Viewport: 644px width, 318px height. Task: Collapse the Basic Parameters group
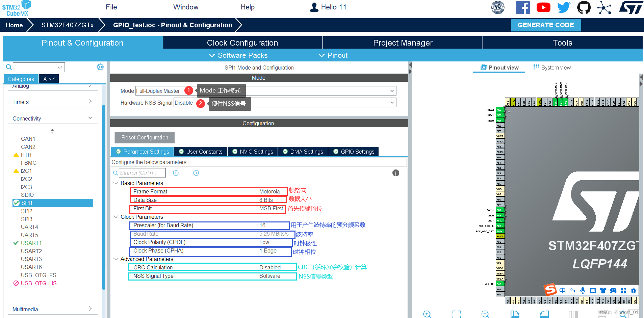click(115, 183)
